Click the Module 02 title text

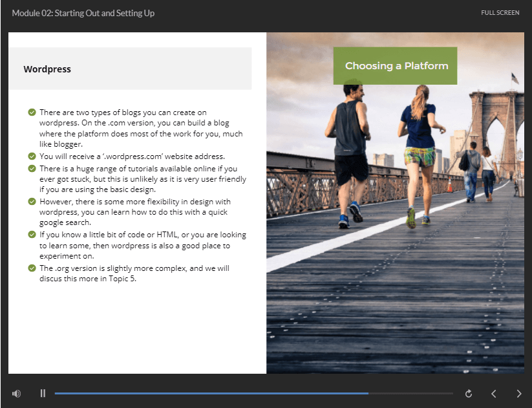pos(83,13)
